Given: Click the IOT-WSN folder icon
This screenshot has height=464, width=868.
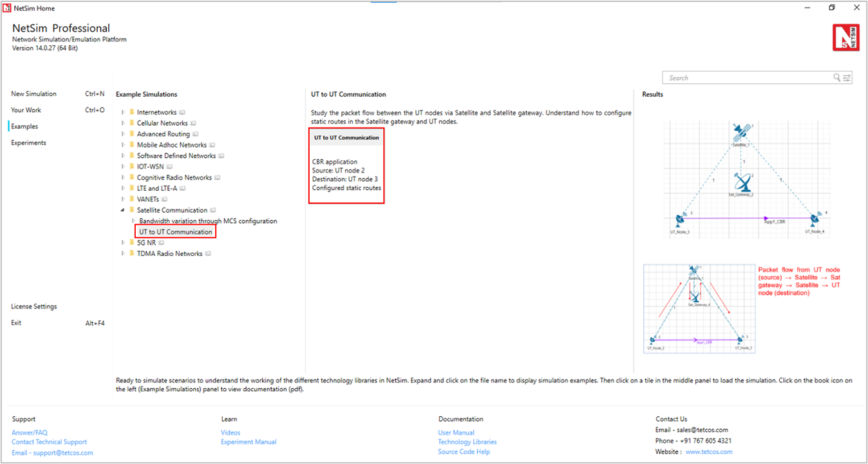Looking at the screenshot, I should click(x=132, y=167).
